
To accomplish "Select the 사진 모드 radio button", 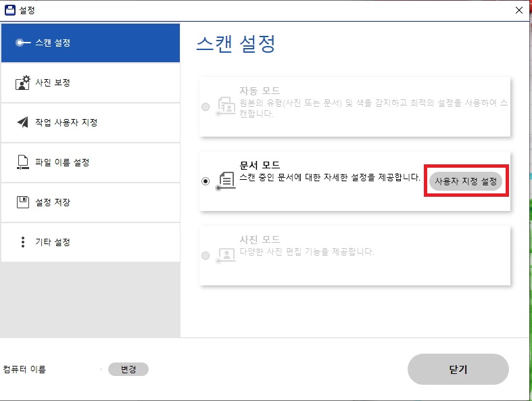I will [x=205, y=256].
